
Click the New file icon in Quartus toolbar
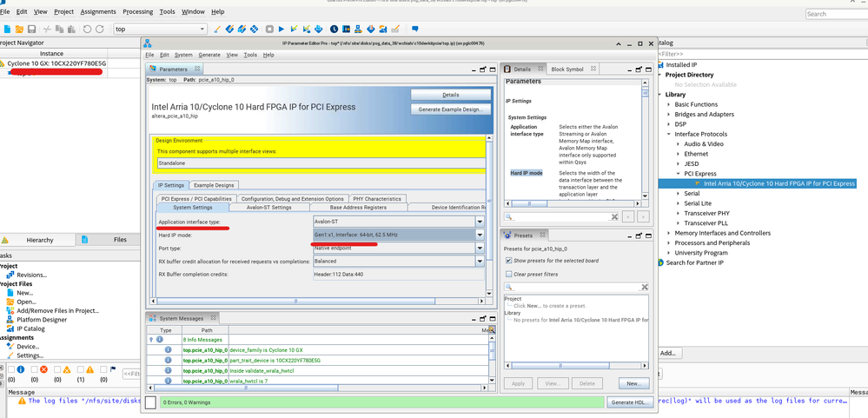click(x=7, y=29)
